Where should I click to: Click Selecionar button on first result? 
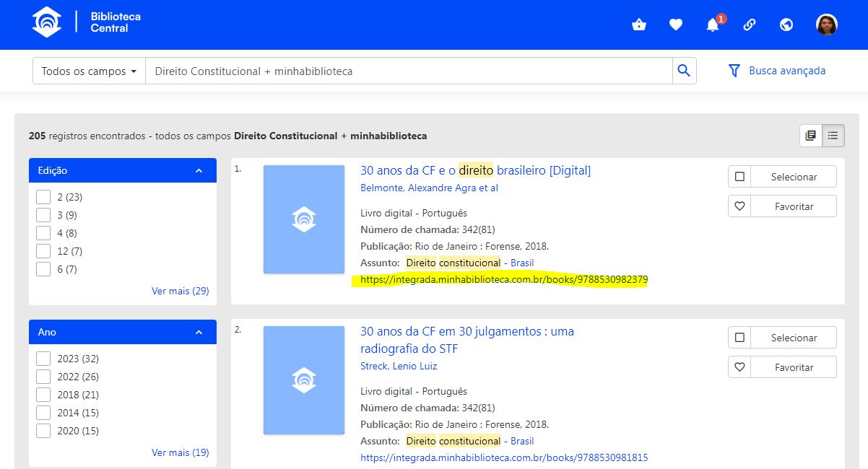[x=794, y=177]
